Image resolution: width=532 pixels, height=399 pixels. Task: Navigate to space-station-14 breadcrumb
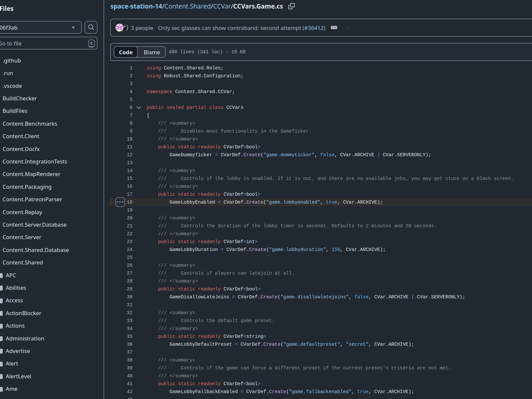(x=136, y=6)
